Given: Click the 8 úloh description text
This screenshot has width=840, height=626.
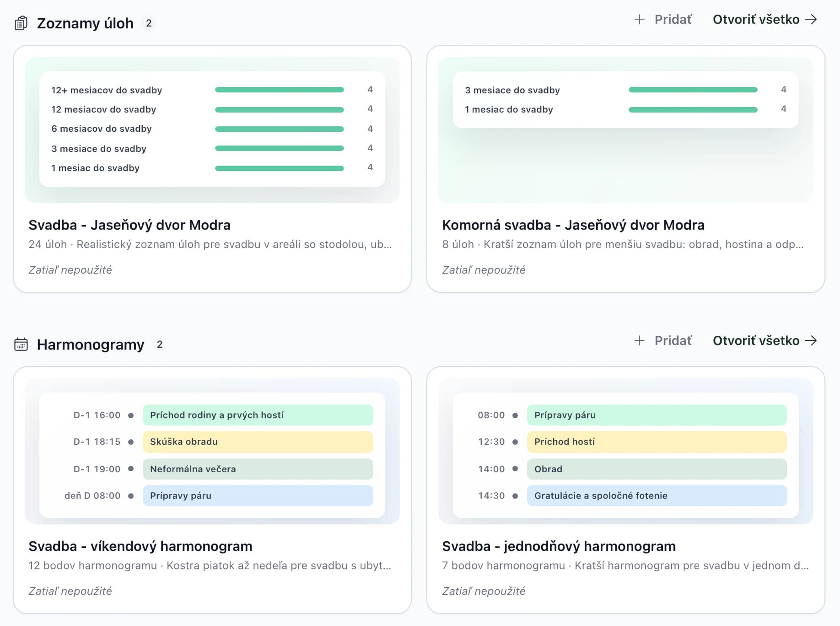Looking at the screenshot, I should 623,244.
